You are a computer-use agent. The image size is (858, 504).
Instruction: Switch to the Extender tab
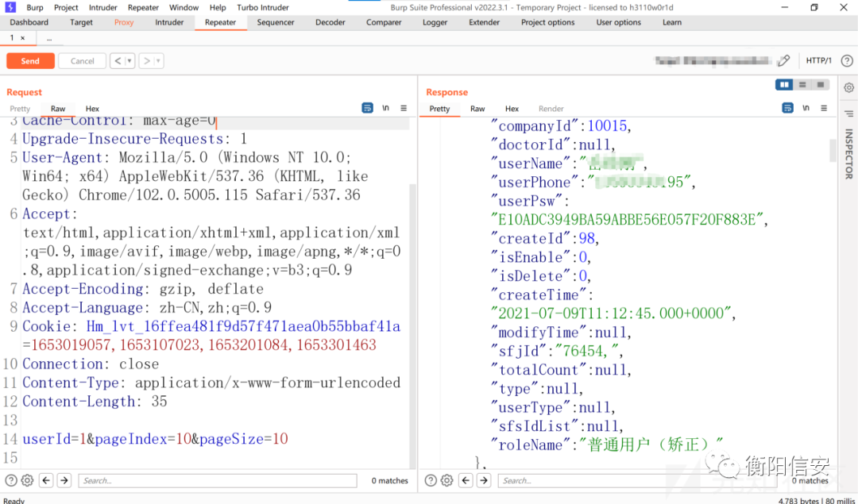pos(485,22)
